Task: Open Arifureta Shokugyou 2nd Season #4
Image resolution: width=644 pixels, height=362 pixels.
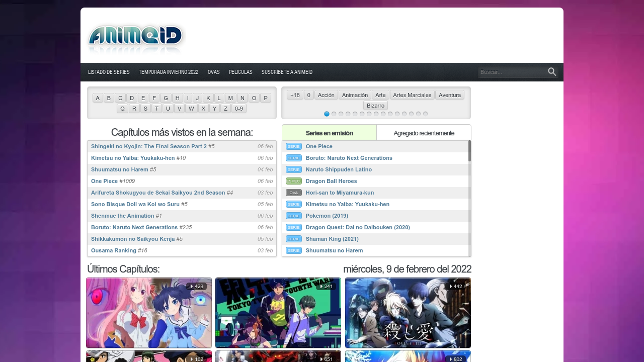Action: click(x=162, y=193)
